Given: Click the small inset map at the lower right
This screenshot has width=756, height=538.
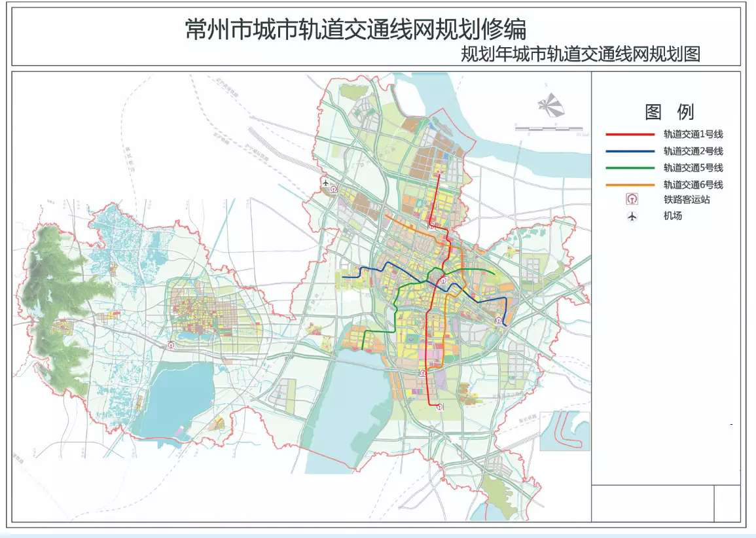Looking at the screenshot, I should click(565, 431).
